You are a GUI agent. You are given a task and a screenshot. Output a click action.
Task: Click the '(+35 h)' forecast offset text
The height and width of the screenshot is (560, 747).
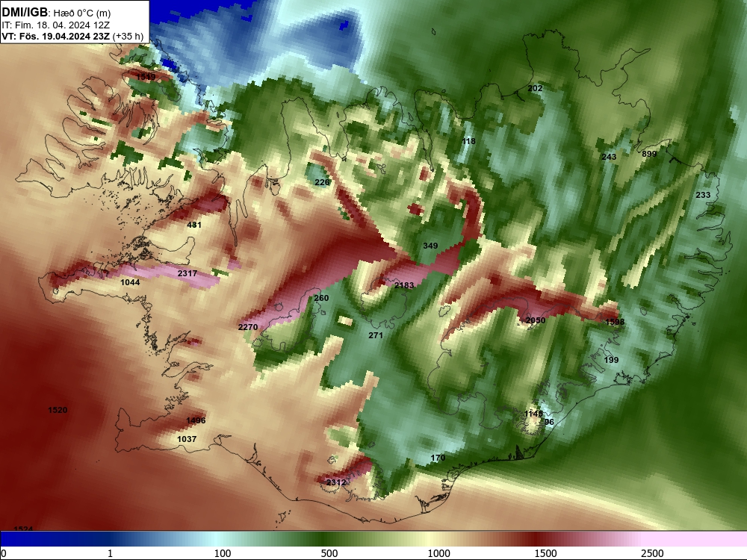click(x=128, y=37)
